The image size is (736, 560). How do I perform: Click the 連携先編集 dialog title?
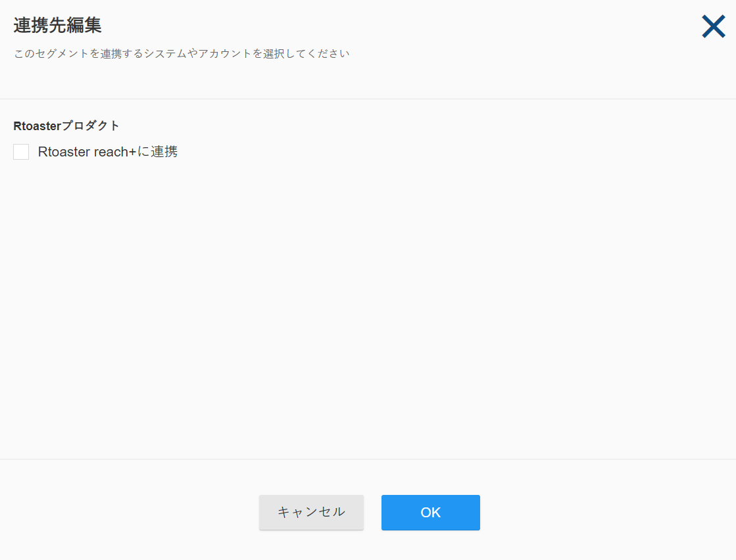57,26
